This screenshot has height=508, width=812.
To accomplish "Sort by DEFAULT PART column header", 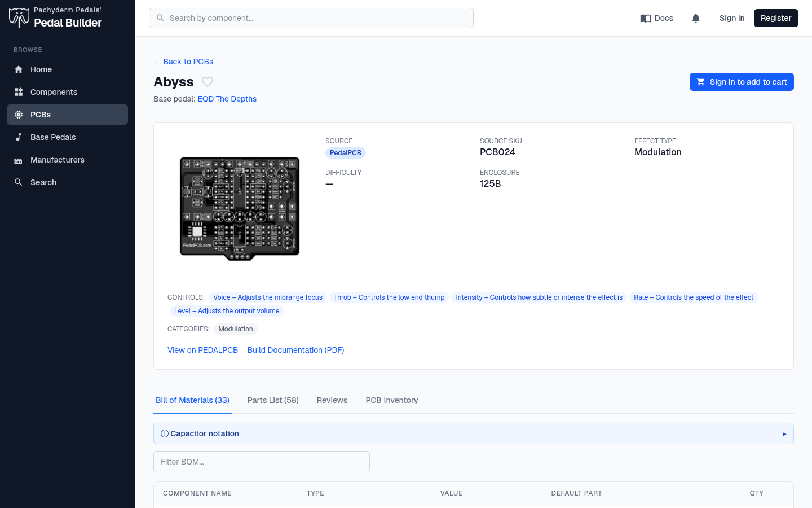I will (576, 493).
